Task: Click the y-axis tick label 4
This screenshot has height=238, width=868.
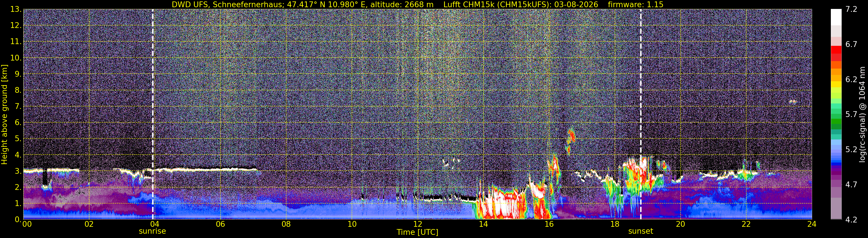Action: coord(18,155)
